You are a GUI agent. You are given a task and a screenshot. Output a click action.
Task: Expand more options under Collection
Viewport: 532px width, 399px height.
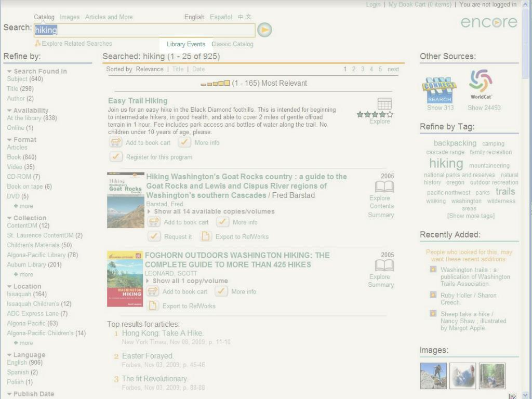(x=23, y=274)
